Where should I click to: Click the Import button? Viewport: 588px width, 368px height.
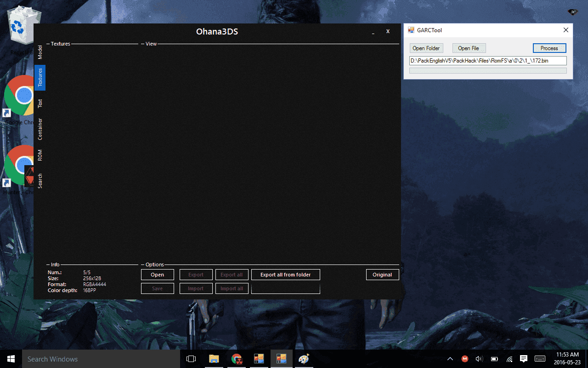(196, 288)
